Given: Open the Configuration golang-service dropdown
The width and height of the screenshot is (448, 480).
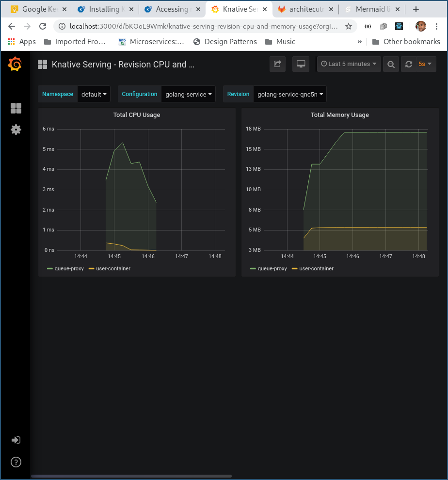Looking at the screenshot, I should [x=189, y=94].
